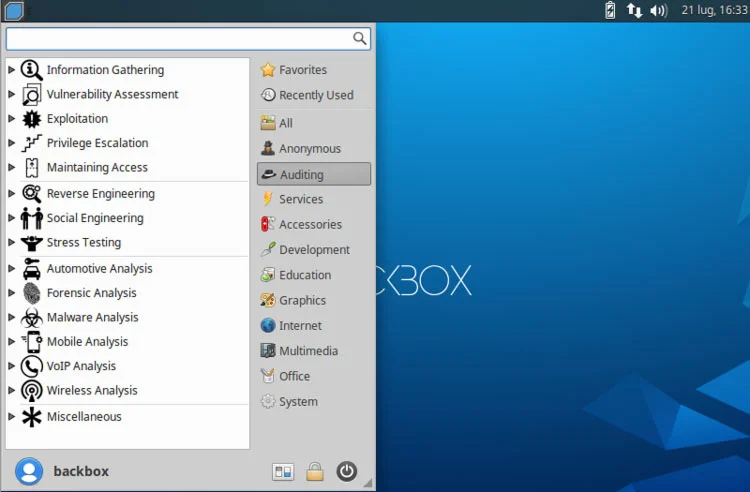Click the volume speaker icon in panel
The height and width of the screenshot is (492, 750).
tap(659, 10)
